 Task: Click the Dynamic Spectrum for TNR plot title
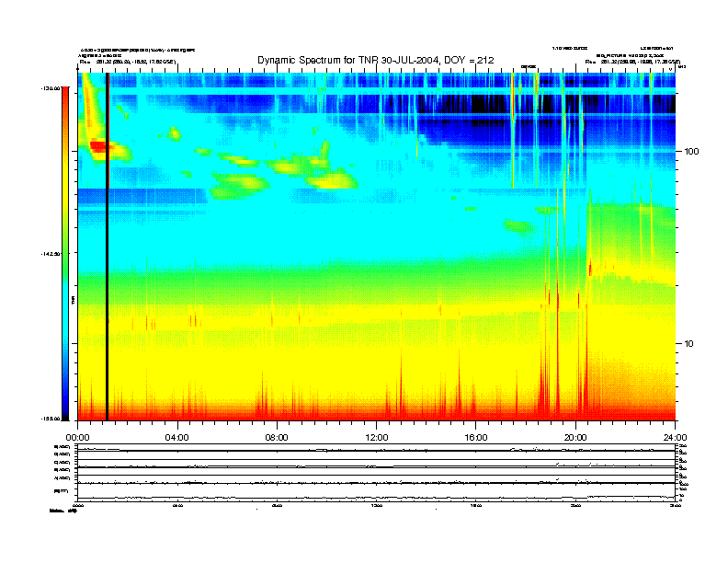coord(376,61)
